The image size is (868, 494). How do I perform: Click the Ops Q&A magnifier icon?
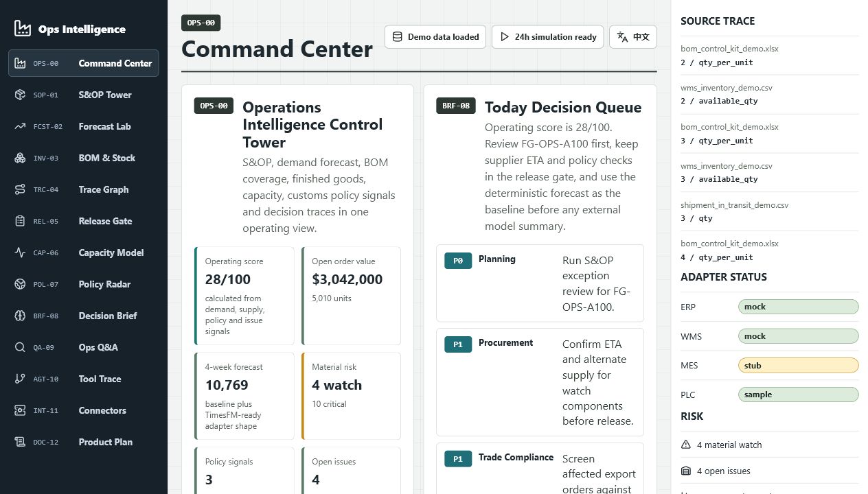pyautogui.click(x=20, y=347)
